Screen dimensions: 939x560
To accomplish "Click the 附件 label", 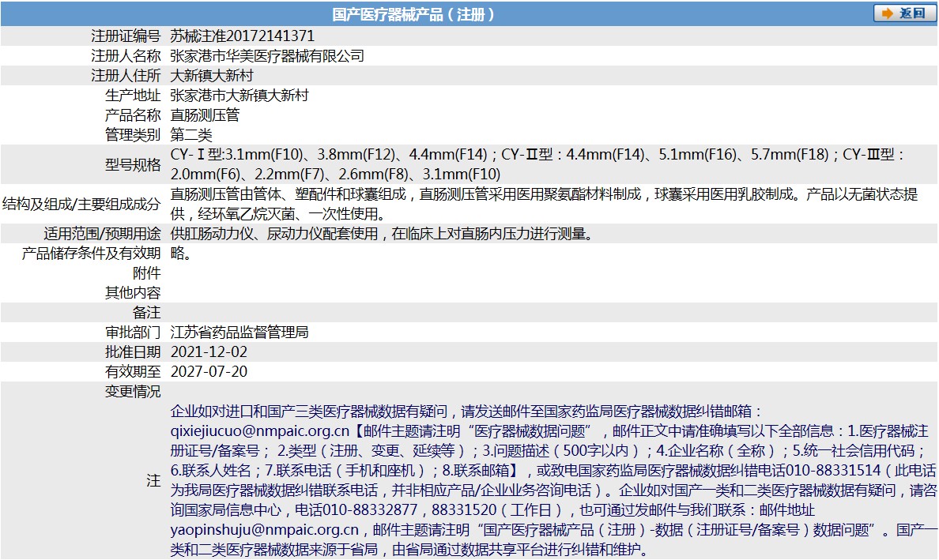I will point(147,273).
